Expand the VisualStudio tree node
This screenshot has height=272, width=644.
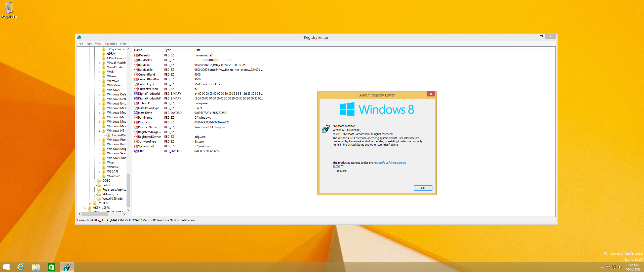point(99,67)
